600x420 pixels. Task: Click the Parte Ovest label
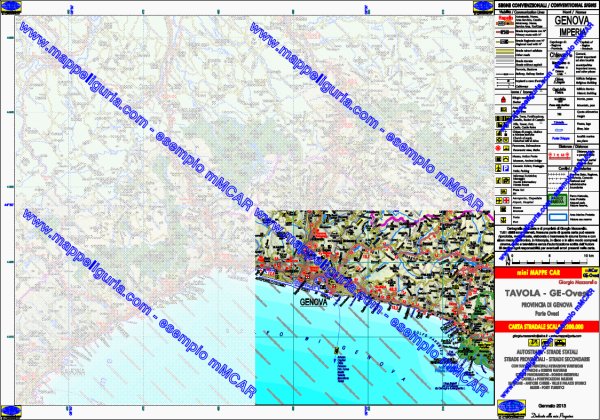[547, 314]
